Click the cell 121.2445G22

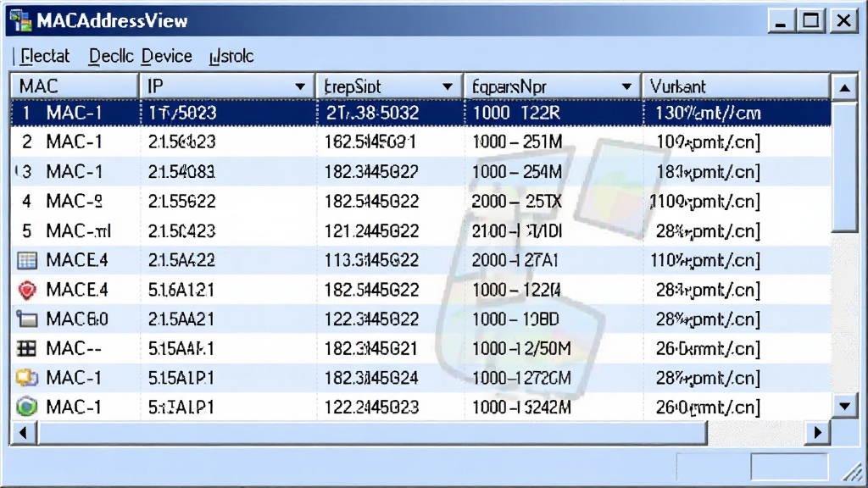371,230
